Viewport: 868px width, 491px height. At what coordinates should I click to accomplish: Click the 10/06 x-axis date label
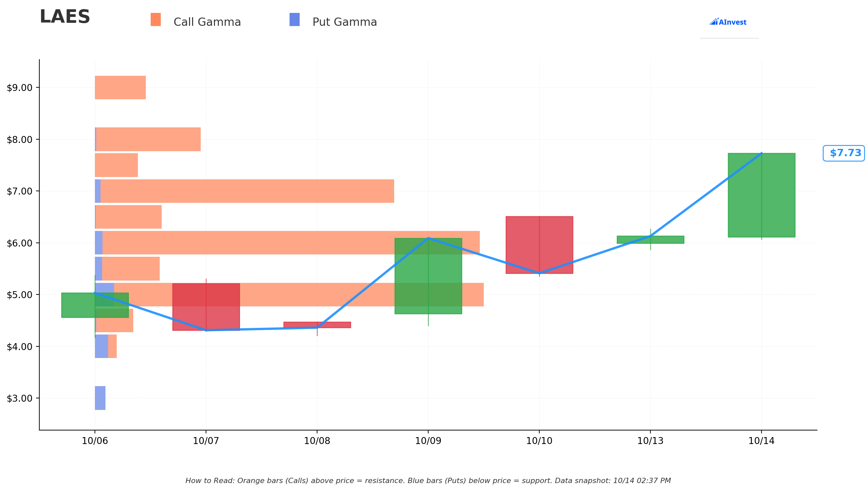point(95,441)
